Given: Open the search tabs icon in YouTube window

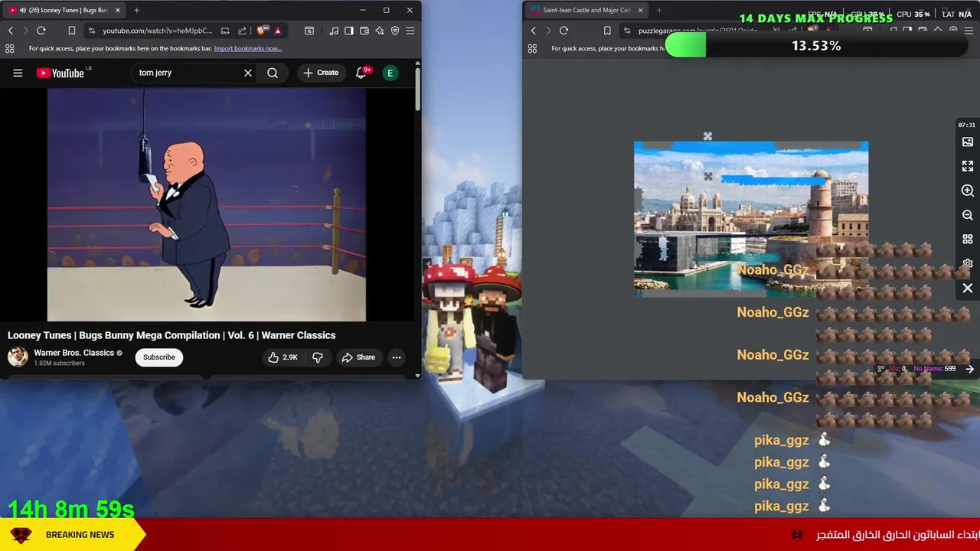Looking at the screenshot, I should click(309, 31).
